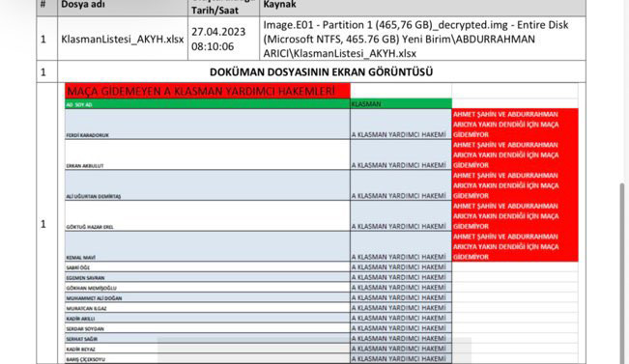The height and width of the screenshot is (364, 629).
Task: Click the klasman cell in FERDİ KARADORUK row
Action: point(401,125)
